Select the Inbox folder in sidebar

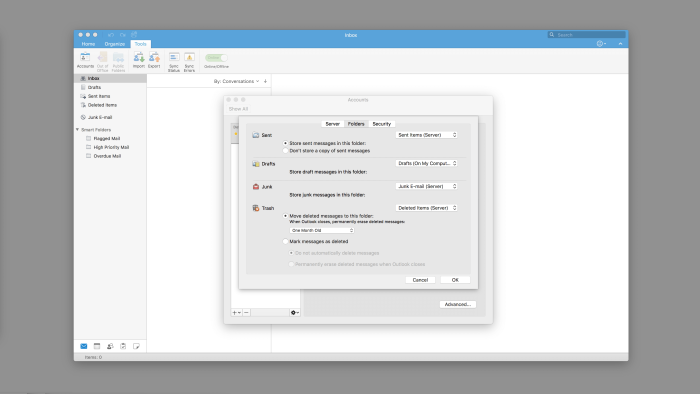[x=110, y=79]
